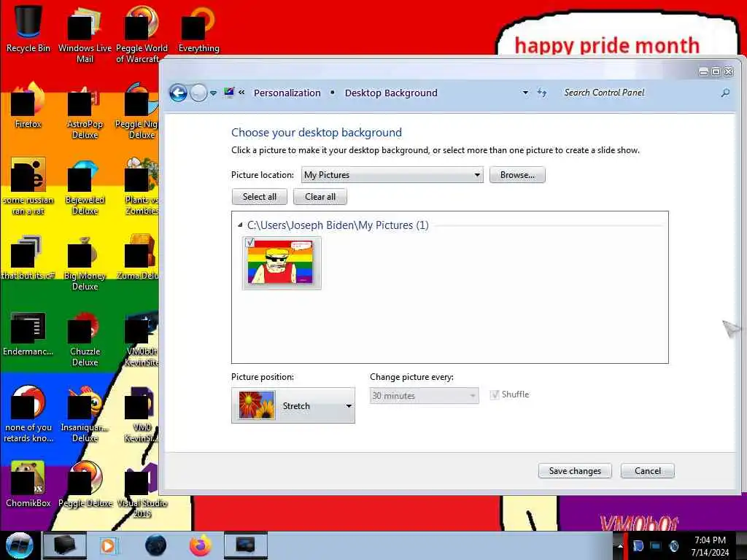This screenshot has width=747, height=560.
Task: Click the Desktop Background breadcrumb
Action: coord(391,93)
